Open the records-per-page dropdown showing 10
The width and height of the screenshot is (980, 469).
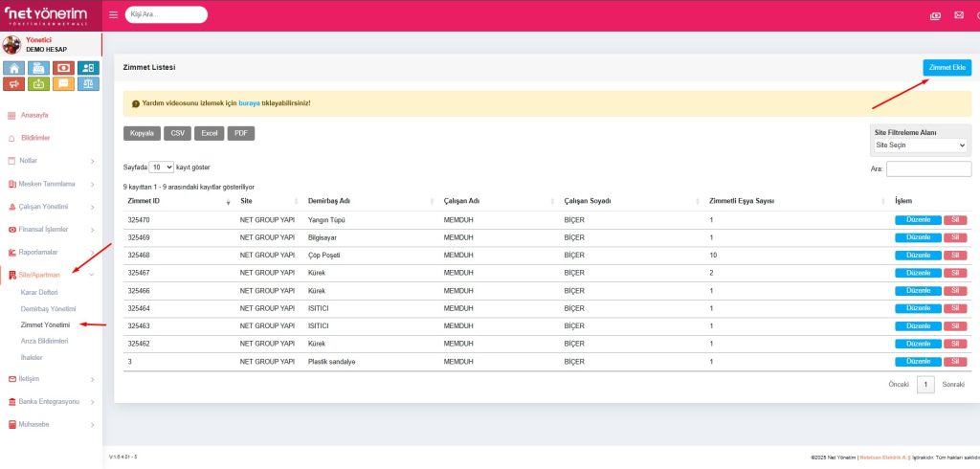pyautogui.click(x=163, y=167)
